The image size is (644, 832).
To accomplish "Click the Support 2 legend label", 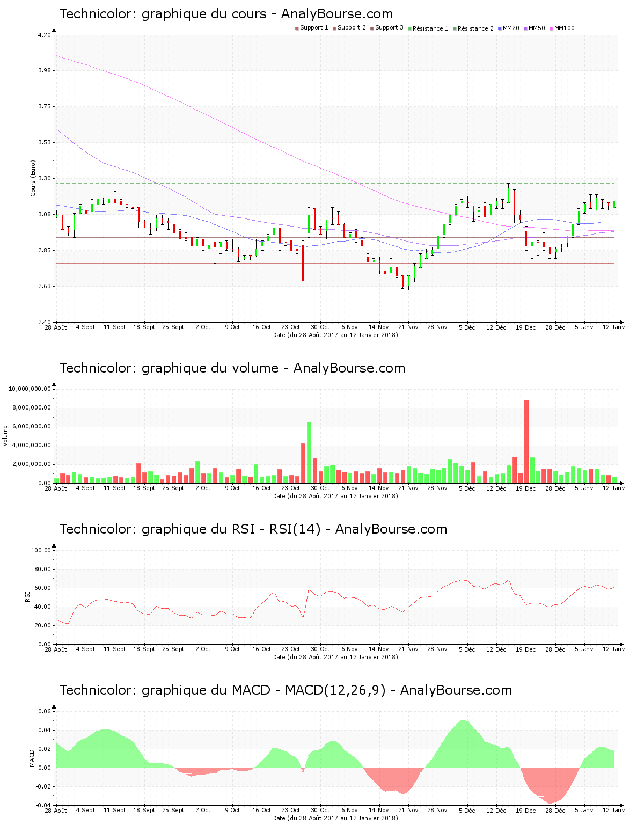I will [x=352, y=28].
